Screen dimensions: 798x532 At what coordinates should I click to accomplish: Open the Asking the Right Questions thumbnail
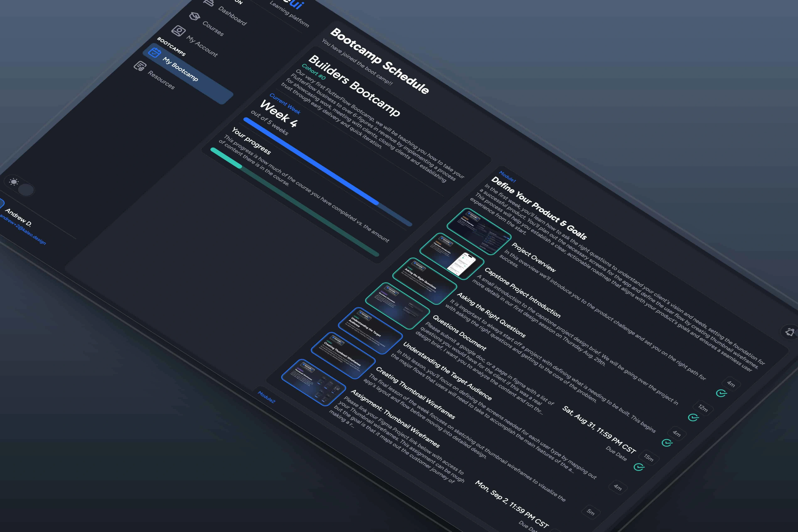coord(424,281)
